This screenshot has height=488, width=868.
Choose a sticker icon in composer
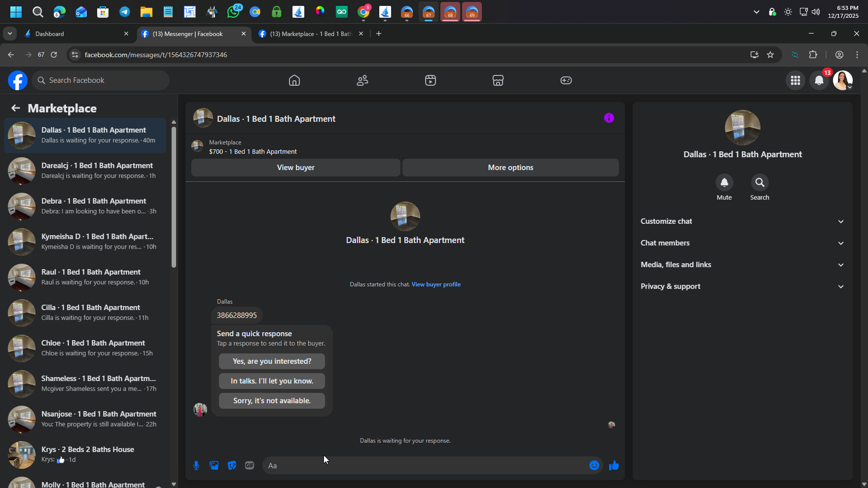[x=232, y=465]
